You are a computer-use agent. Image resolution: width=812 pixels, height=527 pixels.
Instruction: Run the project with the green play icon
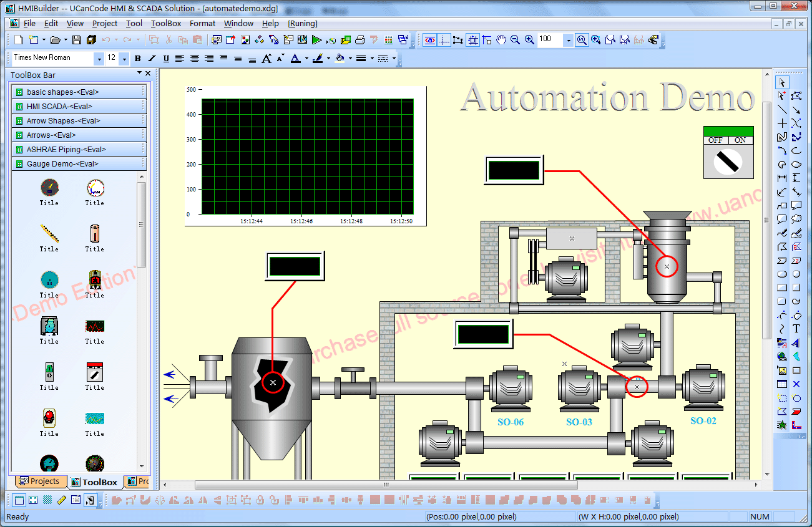coord(316,40)
